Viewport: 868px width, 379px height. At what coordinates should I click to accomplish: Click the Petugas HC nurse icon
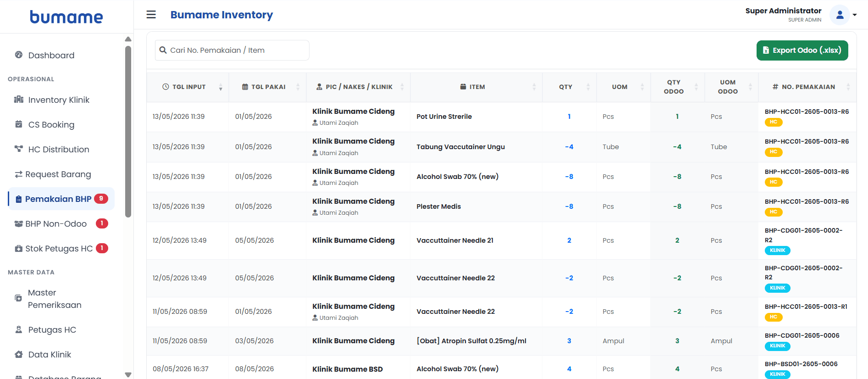coord(19,329)
